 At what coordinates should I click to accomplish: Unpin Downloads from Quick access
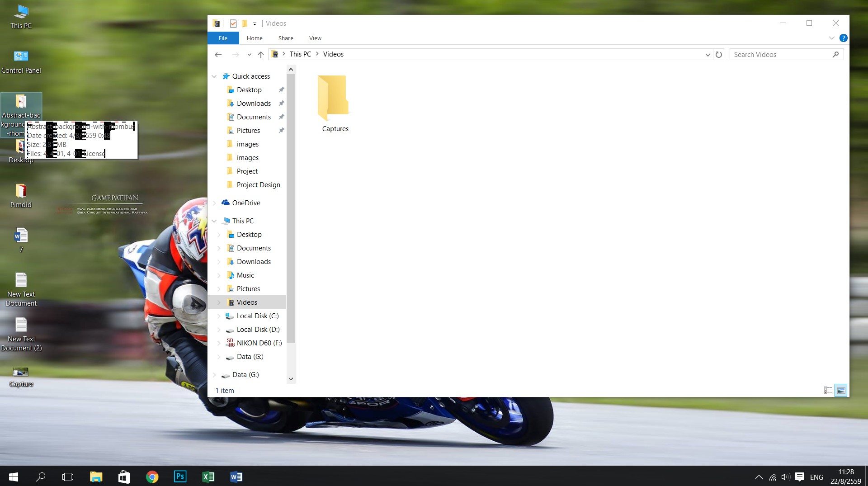click(281, 104)
